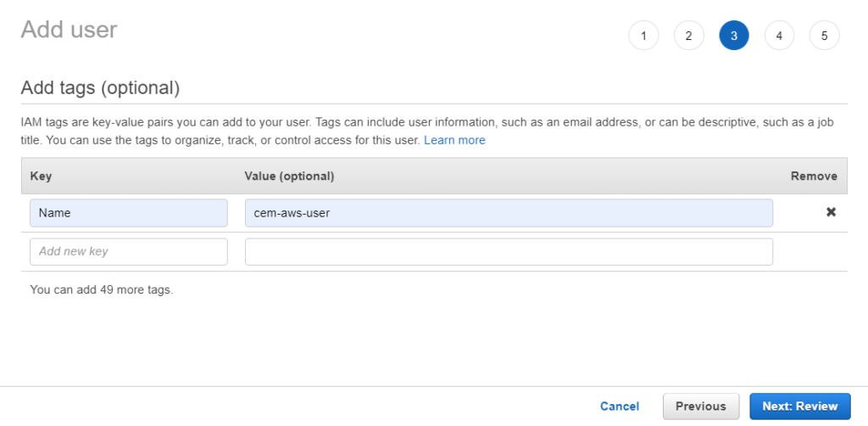Click the Value (optional) column header
This screenshot has height=426, width=868.
tap(290, 177)
